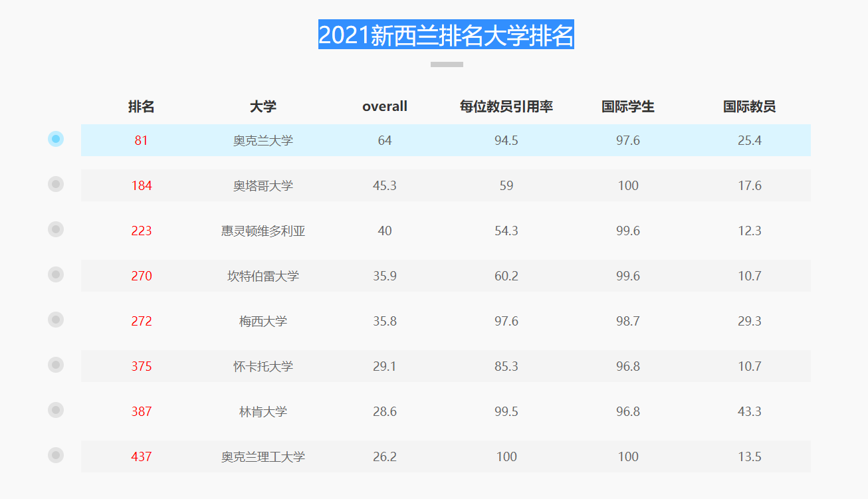This screenshot has width=868, height=499.
Task: Click international faculty value 17.6
Action: click(x=750, y=185)
